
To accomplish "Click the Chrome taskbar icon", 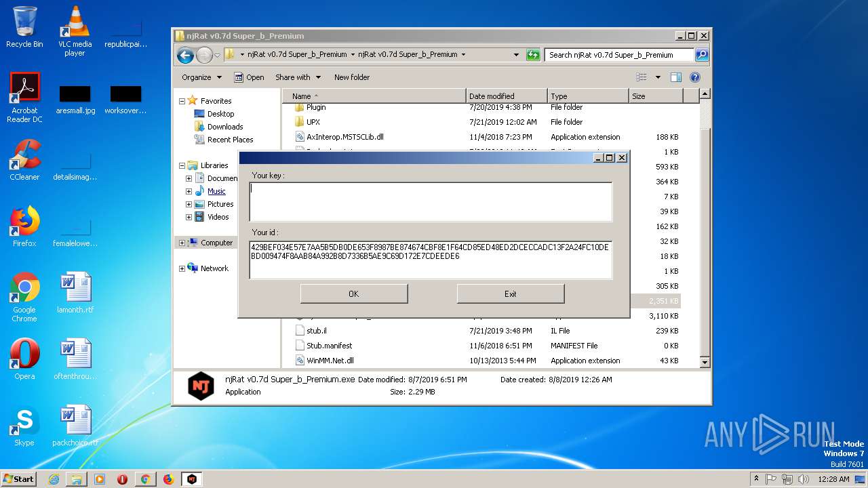I will click(x=145, y=479).
